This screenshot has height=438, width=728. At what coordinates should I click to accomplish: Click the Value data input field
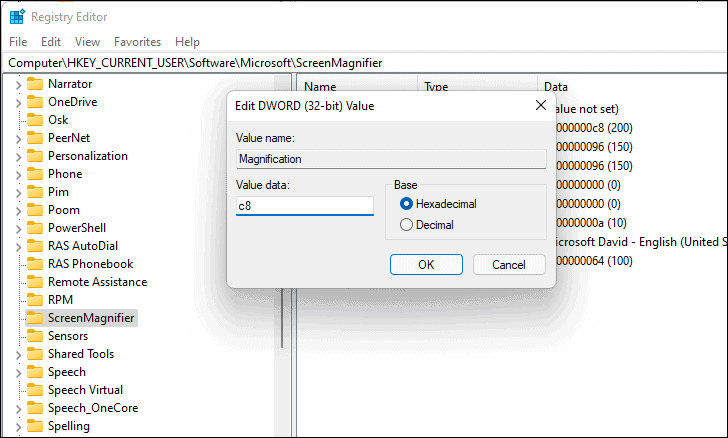[x=305, y=206]
